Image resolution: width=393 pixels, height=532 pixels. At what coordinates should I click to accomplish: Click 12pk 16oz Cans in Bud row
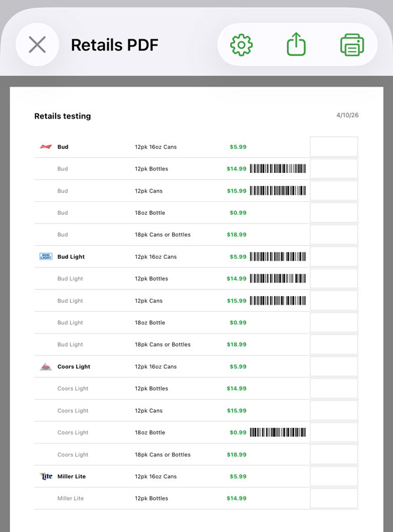point(156,147)
